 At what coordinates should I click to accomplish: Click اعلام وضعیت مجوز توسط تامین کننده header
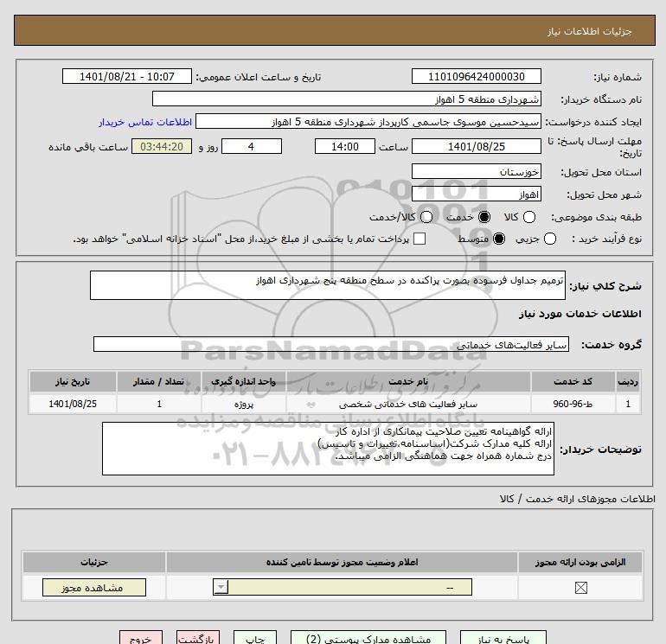(342, 563)
